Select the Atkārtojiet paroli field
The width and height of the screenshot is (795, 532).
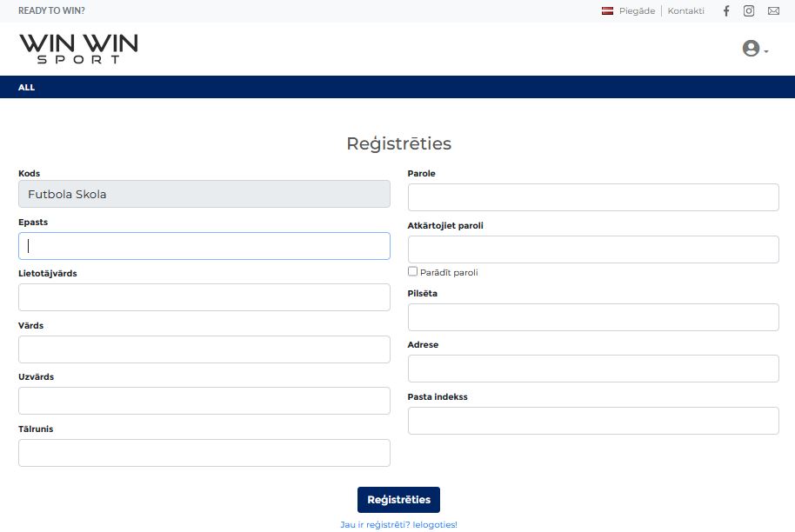pos(593,249)
